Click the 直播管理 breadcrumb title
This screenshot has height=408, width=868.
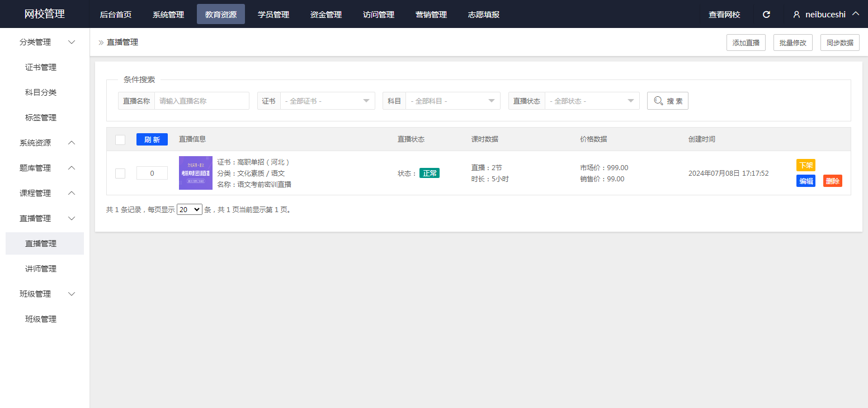(122, 42)
